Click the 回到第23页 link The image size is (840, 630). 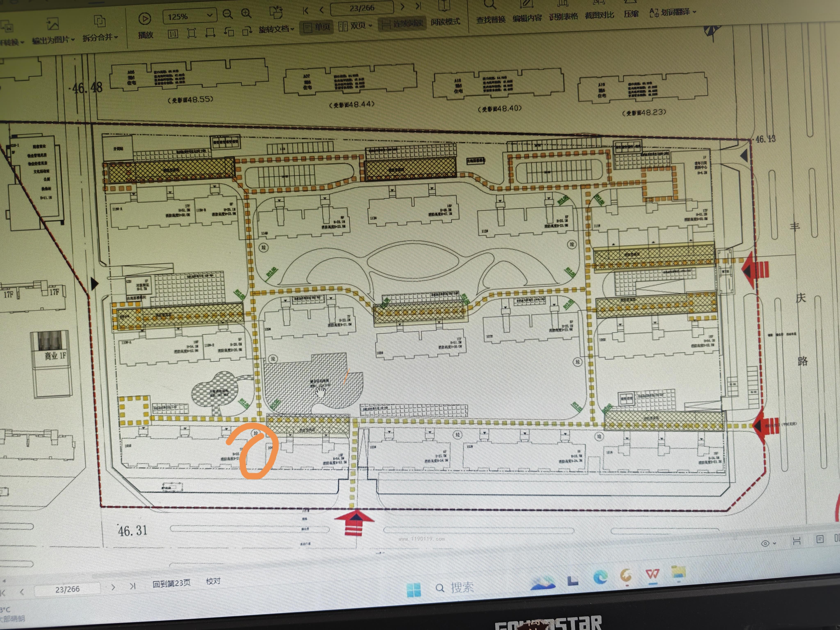(x=171, y=583)
